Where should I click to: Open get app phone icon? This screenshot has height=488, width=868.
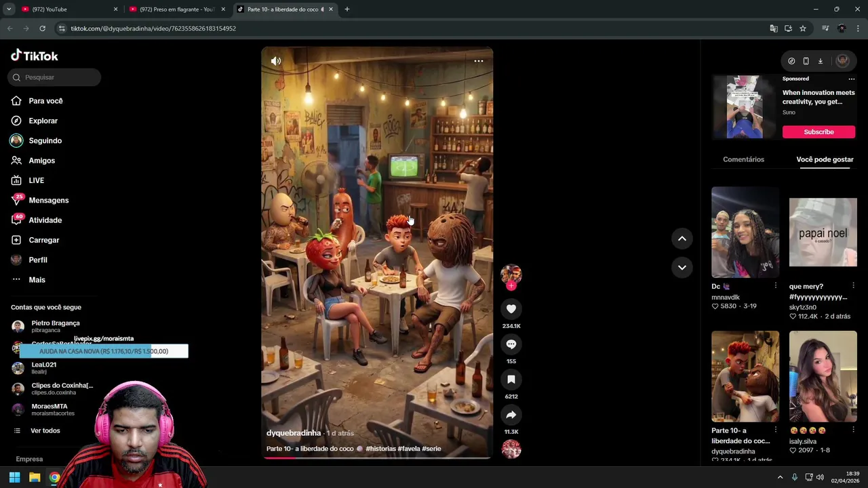click(806, 61)
